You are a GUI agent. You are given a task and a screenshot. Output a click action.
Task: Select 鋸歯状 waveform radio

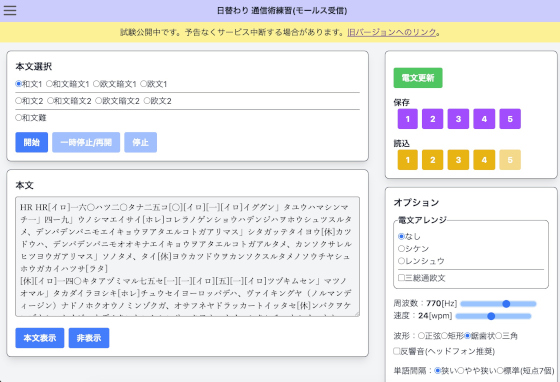467,336
